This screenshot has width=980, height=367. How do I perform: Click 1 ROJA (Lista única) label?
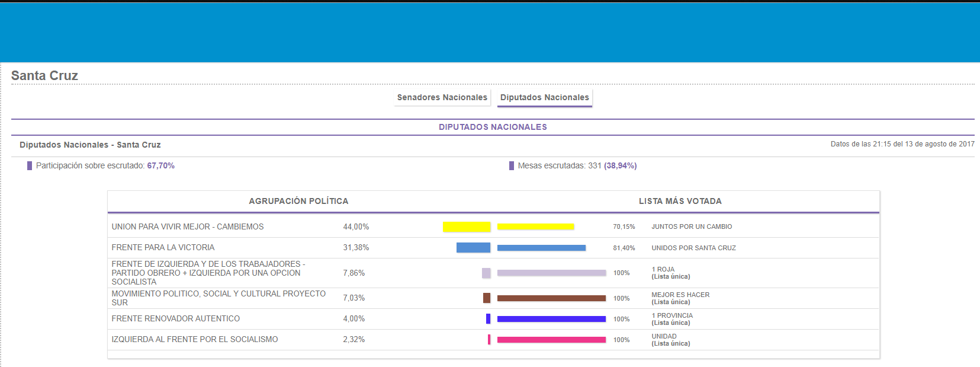pyautogui.click(x=671, y=273)
